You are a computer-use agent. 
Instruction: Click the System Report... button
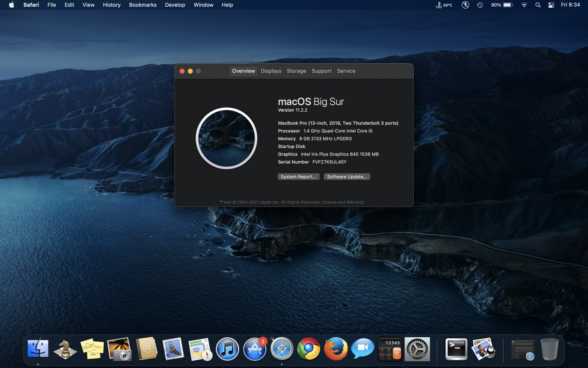[x=298, y=177]
